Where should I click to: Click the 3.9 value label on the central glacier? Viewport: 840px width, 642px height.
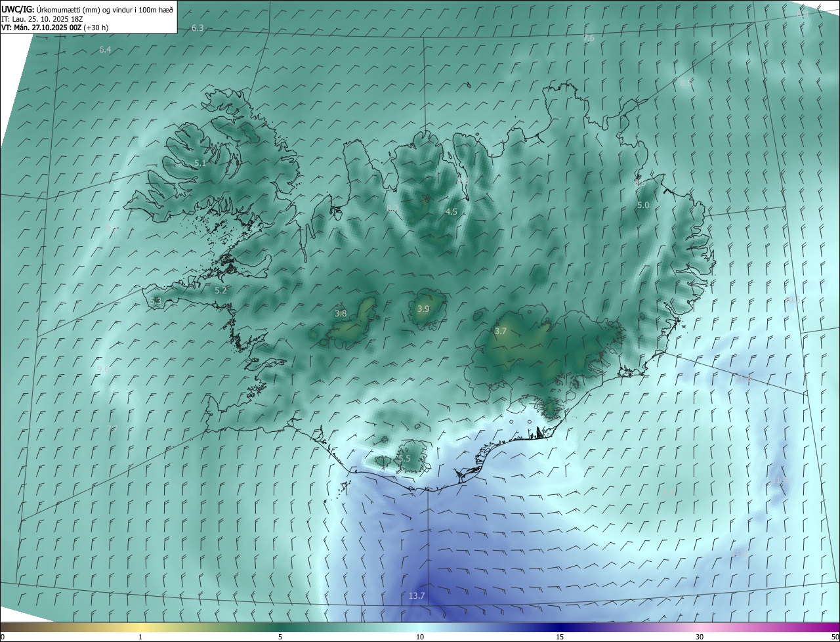(x=423, y=309)
